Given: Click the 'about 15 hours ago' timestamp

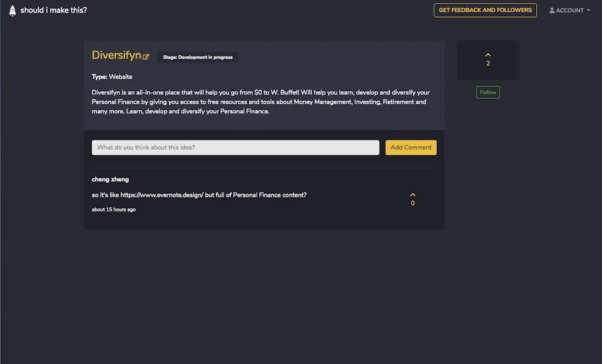Looking at the screenshot, I should pyautogui.click(x=113, y=209).
